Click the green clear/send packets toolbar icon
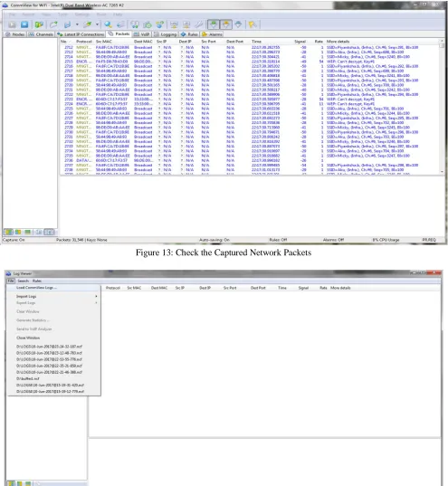Screen dimensions: 448x486 (x=88, y=24)
